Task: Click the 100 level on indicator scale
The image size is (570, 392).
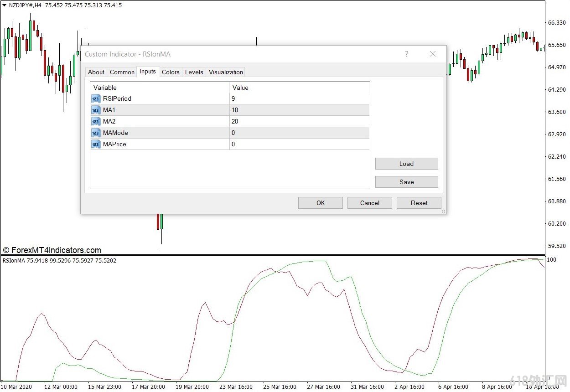Action: [551, 259]
